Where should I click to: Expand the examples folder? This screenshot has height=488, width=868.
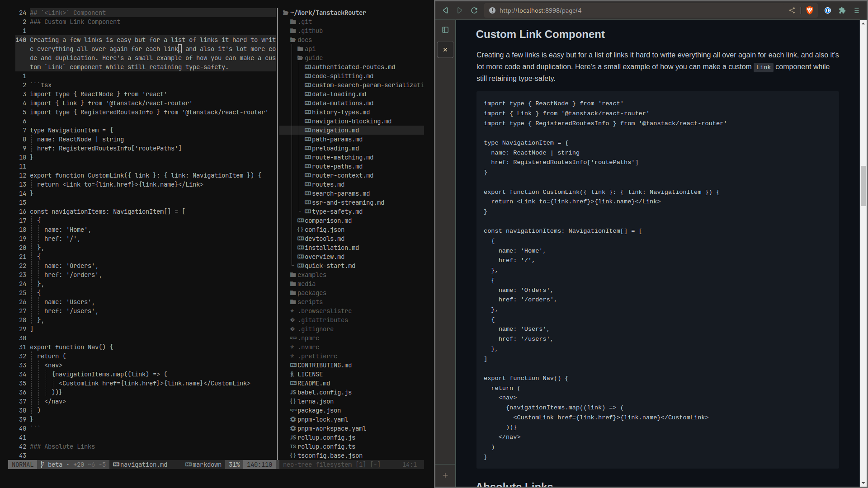311,275
